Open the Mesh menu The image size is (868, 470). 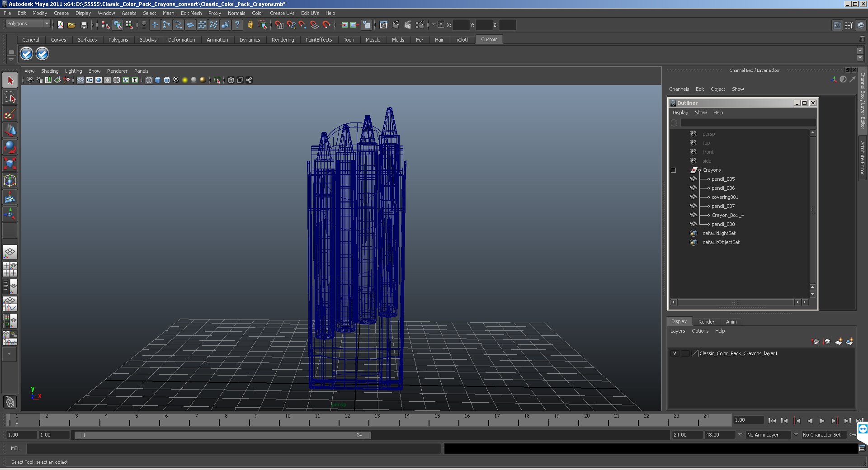coord(168,13)
